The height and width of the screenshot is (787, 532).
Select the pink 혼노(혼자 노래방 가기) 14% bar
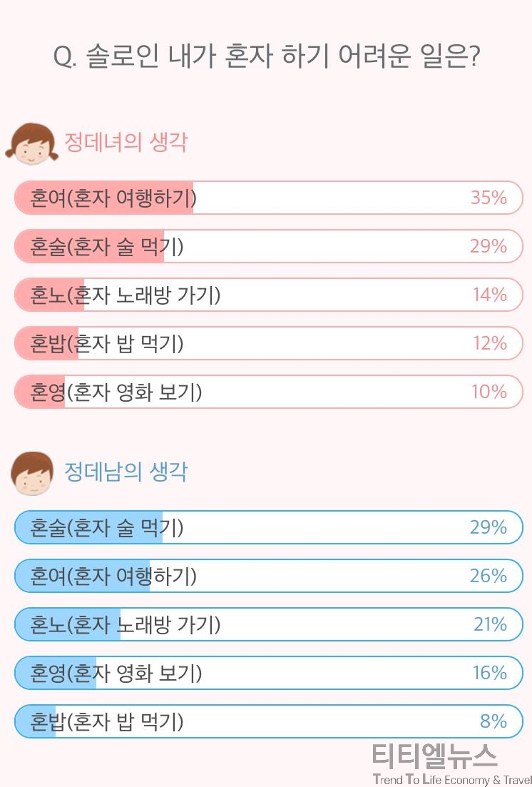tap(269, 295)
